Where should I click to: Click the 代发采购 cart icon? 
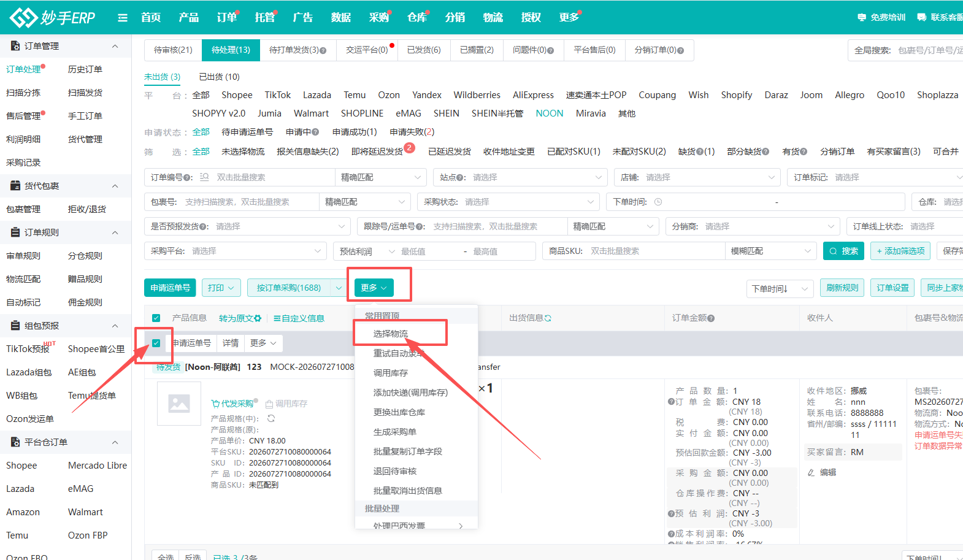click(x=215, y=404)
